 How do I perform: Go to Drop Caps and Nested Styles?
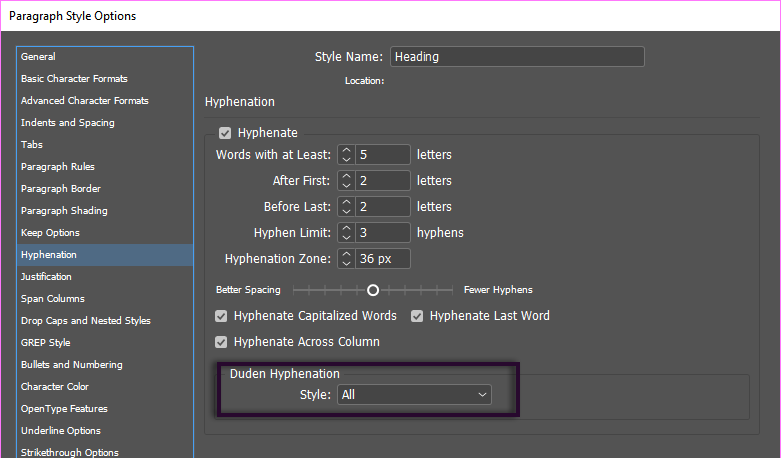(85, 321)
